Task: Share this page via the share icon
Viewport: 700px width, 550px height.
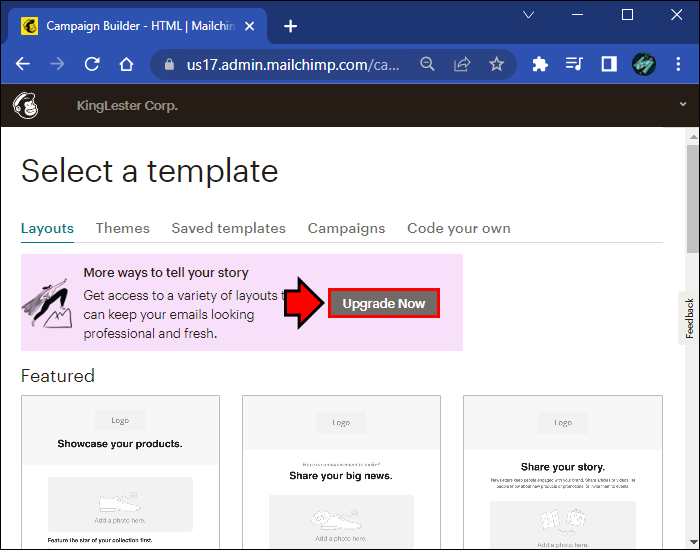Action: [462, 64]
